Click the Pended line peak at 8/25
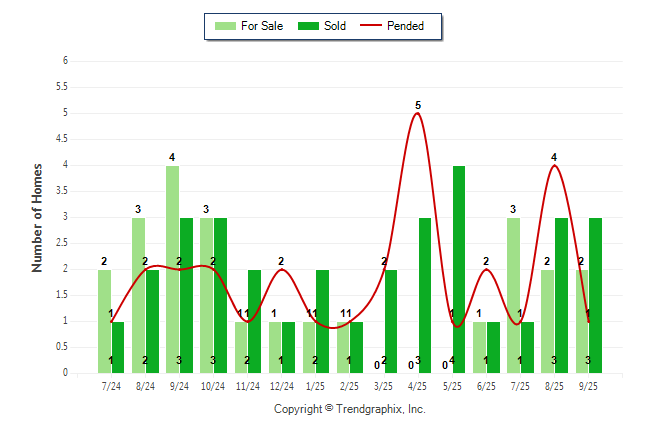646x434 pixels. (554, 166)
